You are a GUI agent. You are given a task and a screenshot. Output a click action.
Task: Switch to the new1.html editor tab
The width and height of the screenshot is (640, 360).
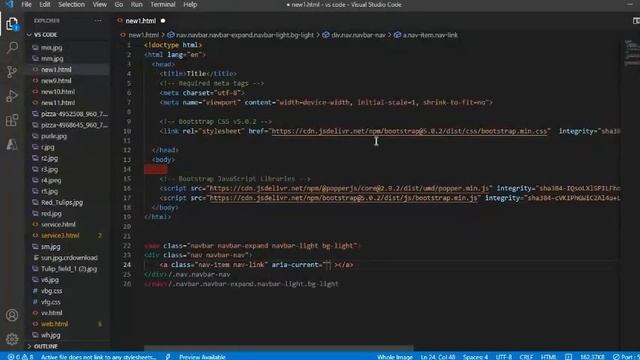point(140,21)
